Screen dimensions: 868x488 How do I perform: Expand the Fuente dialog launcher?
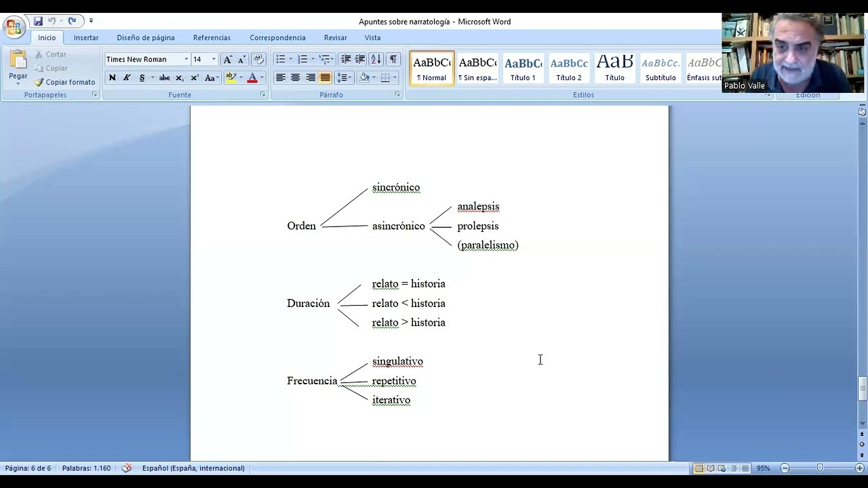pyautogui.click(x=263, y=95)
